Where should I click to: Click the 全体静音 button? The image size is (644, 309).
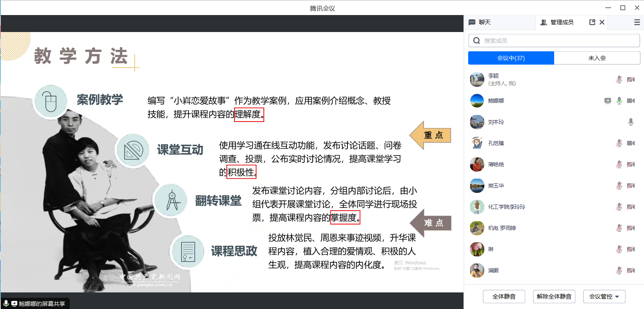click(x=504, y=296)
